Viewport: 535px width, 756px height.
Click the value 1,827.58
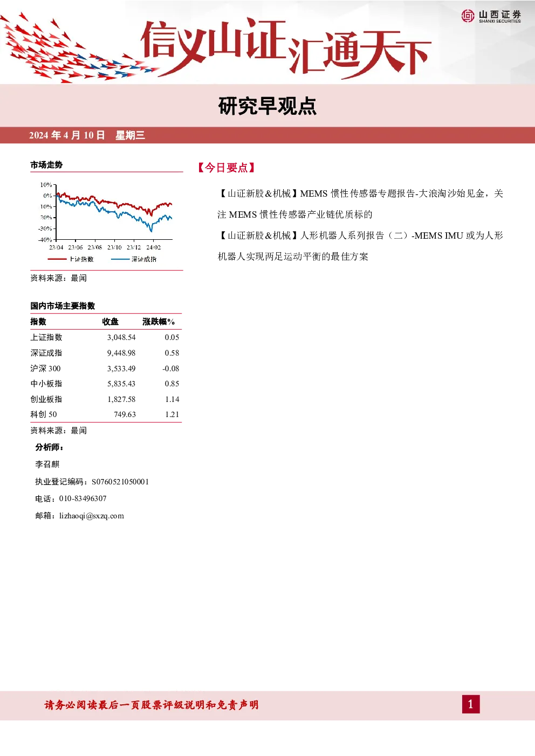(x=121, y=399)
